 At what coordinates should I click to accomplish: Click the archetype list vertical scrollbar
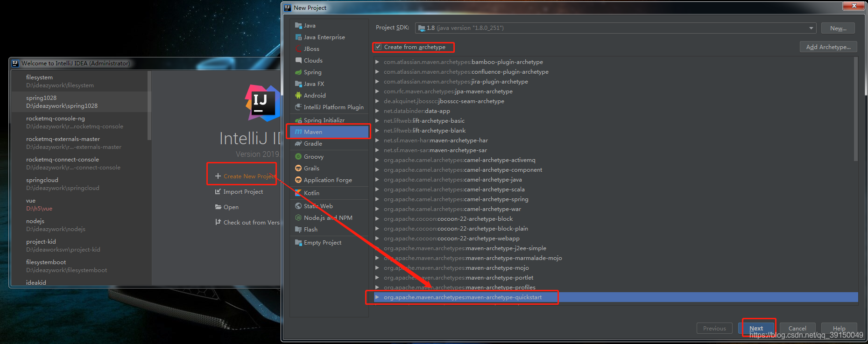855,110
